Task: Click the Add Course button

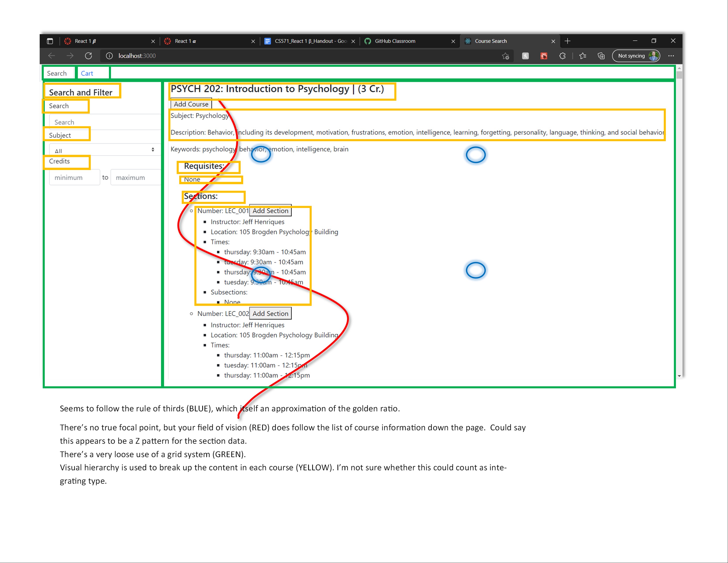Action: click(191, 104)
